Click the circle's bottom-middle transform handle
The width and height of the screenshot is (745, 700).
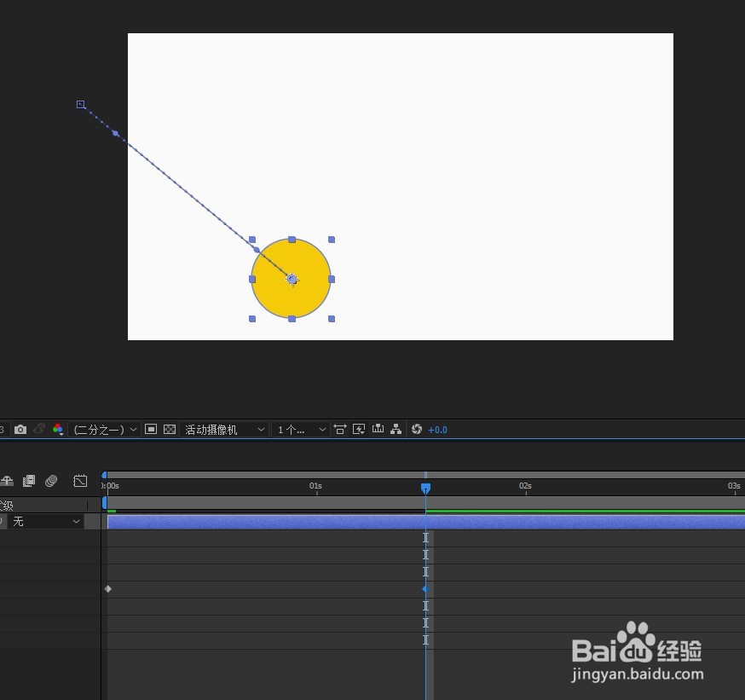292,319
